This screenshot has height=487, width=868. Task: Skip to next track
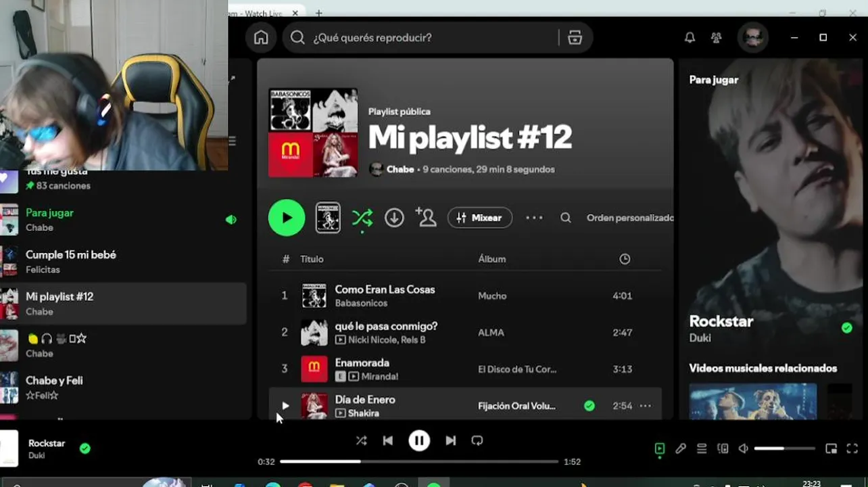coord(450,441)
